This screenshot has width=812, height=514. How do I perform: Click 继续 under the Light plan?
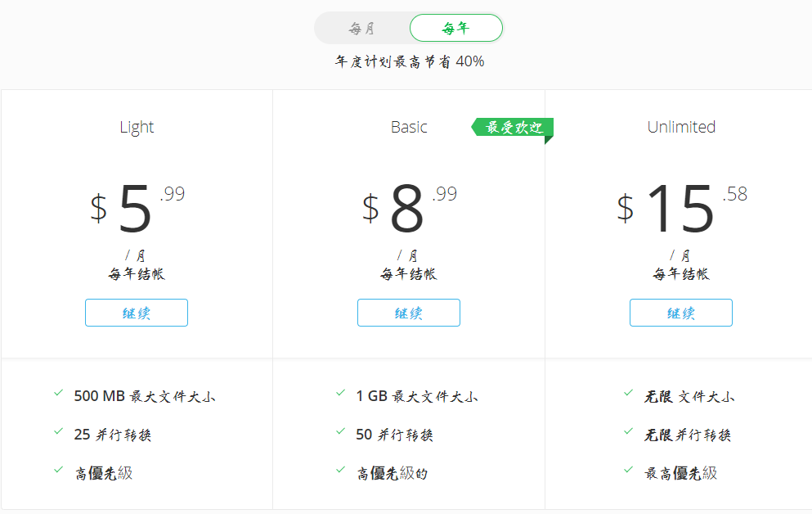(136, 312)
